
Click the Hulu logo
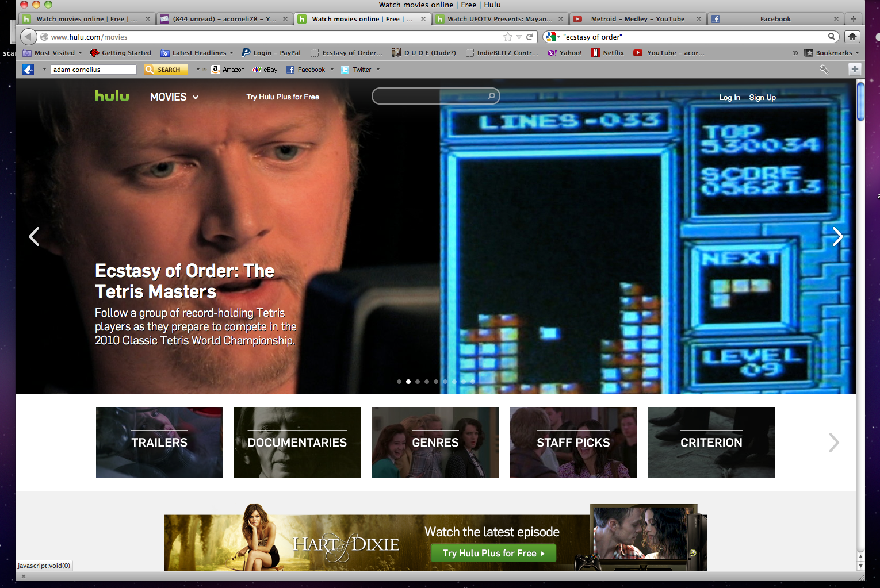112,96
